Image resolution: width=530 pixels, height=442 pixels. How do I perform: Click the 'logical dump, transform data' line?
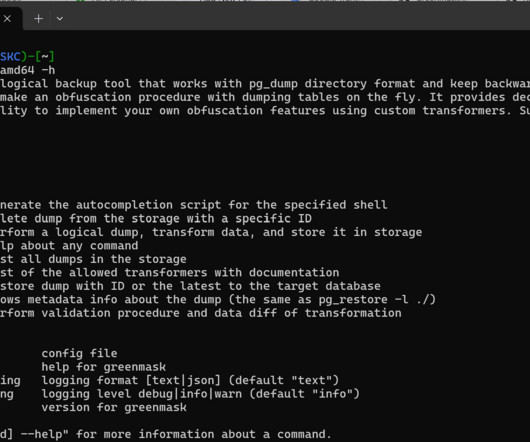point(211,232)
